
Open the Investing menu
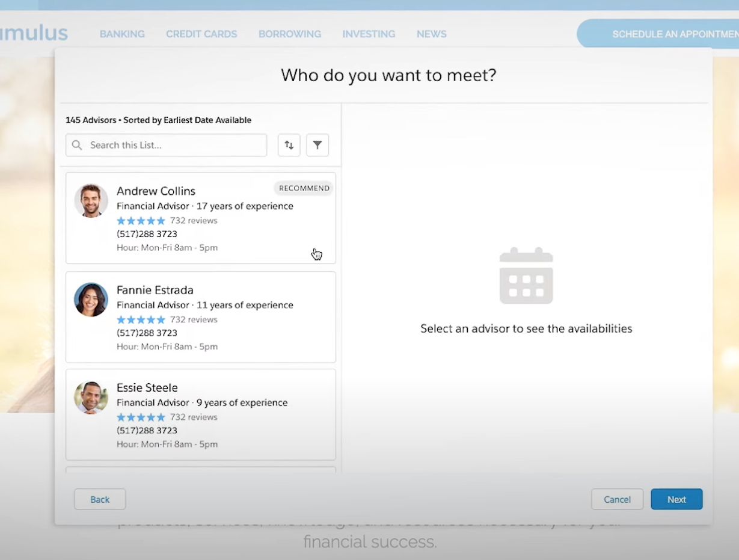(369, 34)
